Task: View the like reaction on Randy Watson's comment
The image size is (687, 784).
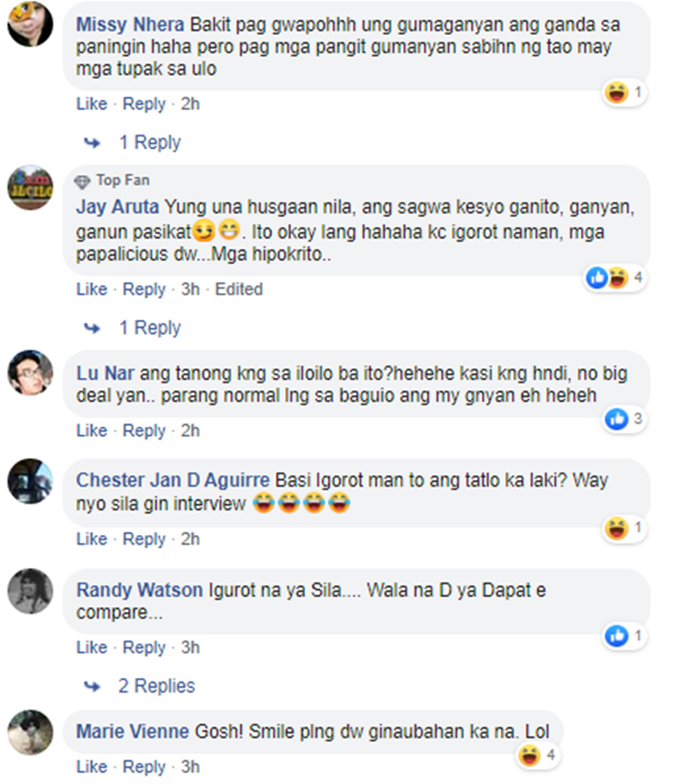Action: (624, 636)
